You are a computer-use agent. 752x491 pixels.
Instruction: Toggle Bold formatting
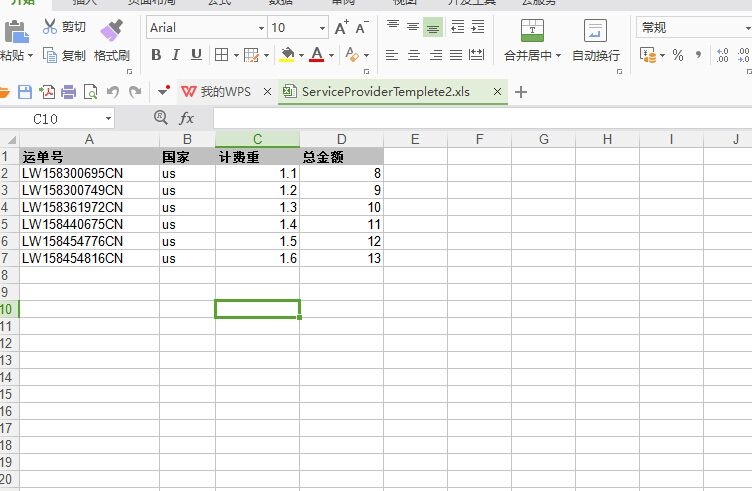pos(156,55)
